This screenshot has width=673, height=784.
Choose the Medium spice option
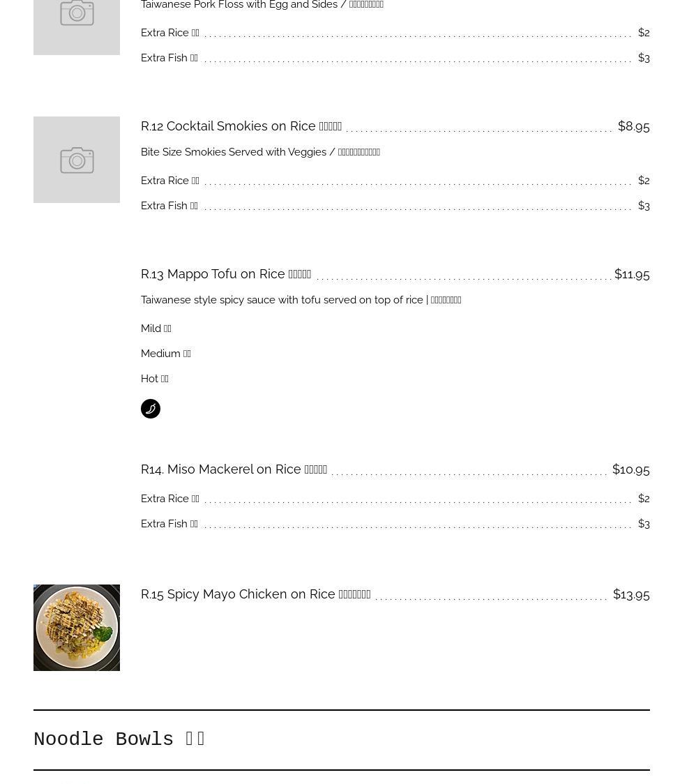tap(165, 354)
